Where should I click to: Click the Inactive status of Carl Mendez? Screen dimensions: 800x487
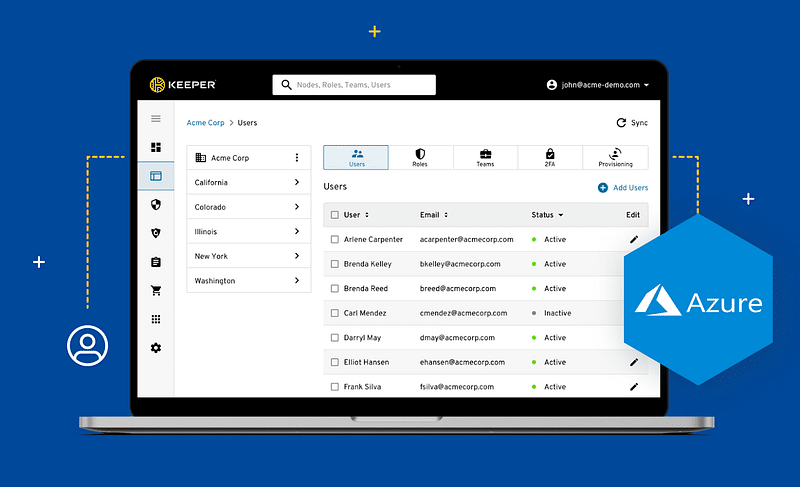pyautogui.click(x=557, y=313)
